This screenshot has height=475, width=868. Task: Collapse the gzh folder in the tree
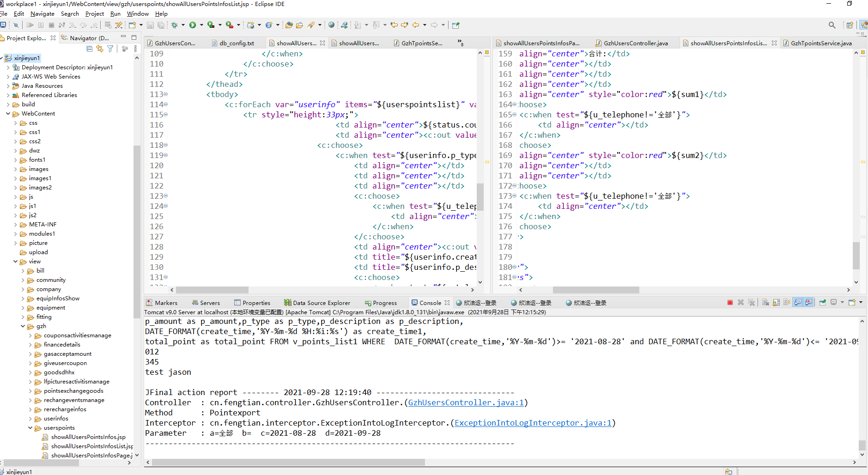23,326
